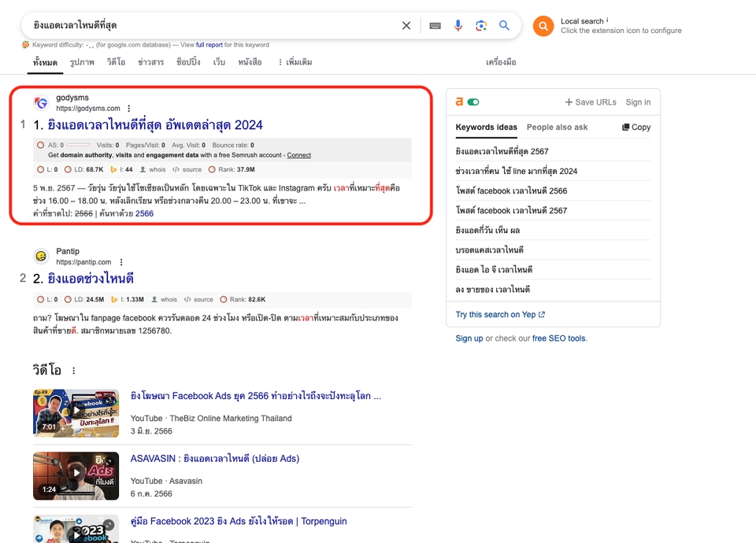This screenshot has height=543, width=756.
Task: Click the orange Local search extension icon
Action: (x=543, y=25)
